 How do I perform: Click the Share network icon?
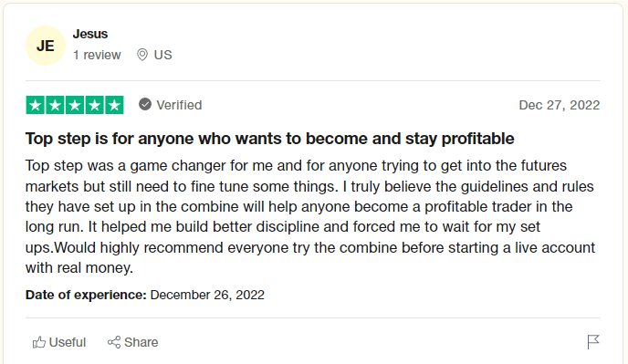(x=114, y=342)
